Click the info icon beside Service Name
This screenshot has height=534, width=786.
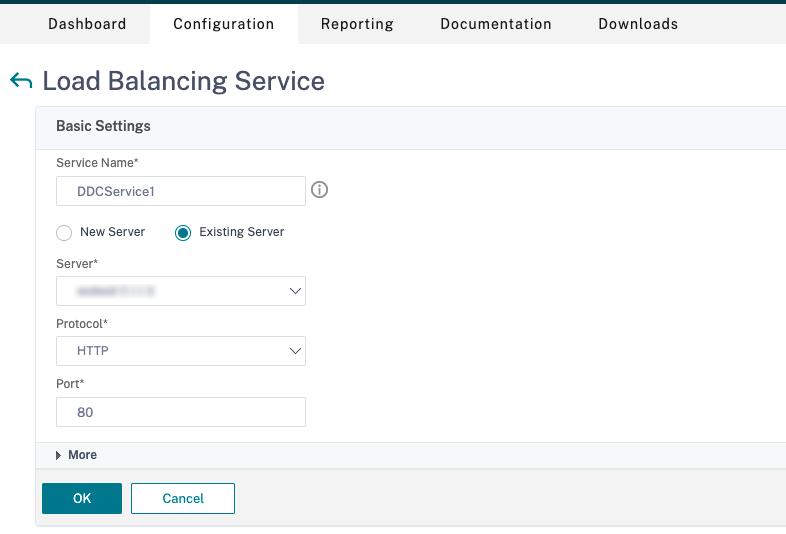[320, 190]
